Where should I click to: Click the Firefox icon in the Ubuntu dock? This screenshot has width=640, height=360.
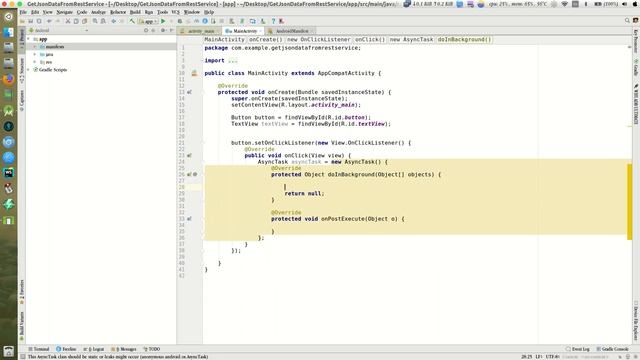pos(9,79)
